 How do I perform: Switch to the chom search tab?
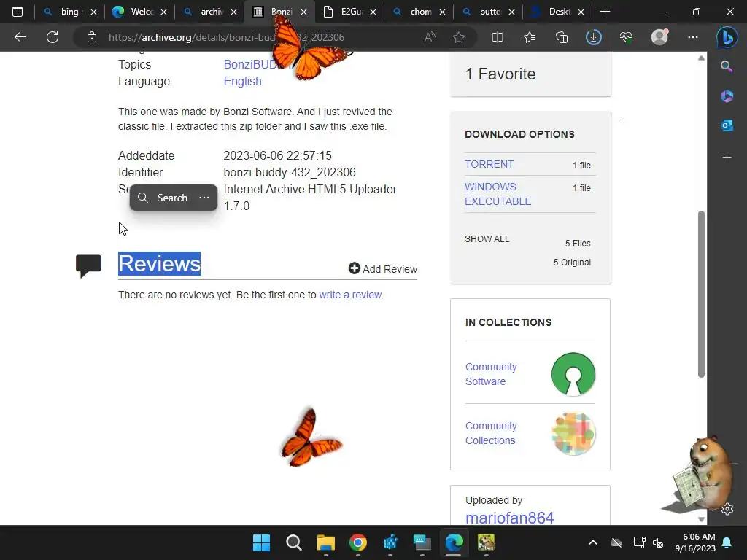tap(419, 12)
